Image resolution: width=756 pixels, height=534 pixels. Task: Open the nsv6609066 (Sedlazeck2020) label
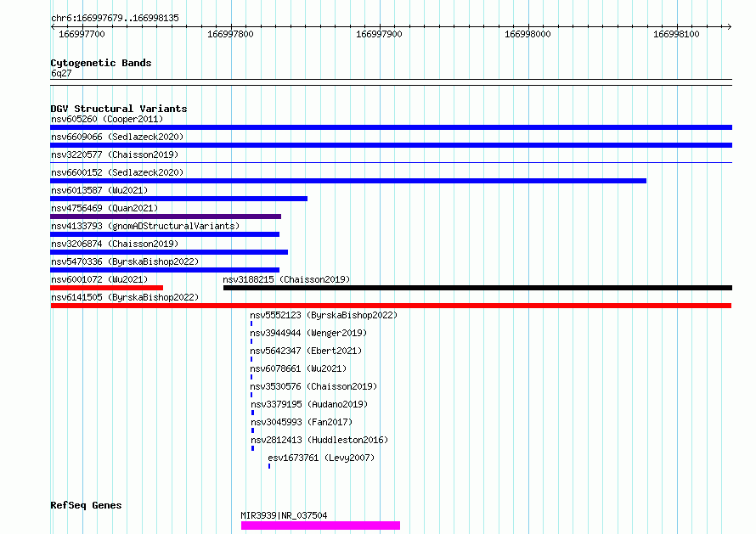click(x=117, y=137)
